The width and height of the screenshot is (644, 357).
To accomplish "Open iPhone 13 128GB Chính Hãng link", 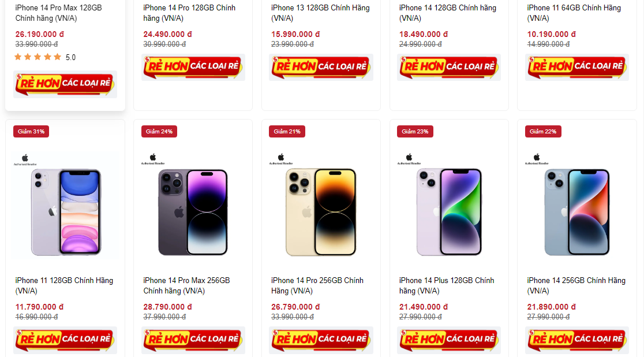I will 320,13.
